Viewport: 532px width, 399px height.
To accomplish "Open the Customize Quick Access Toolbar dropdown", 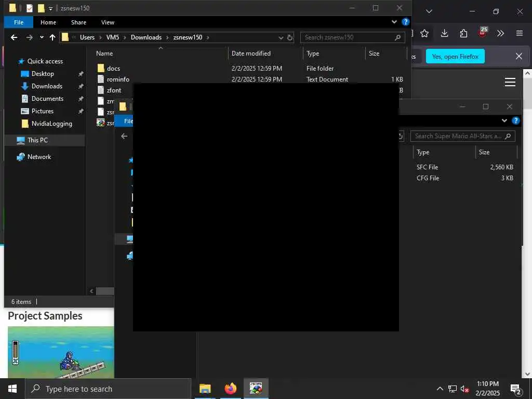I will point(50,8).
